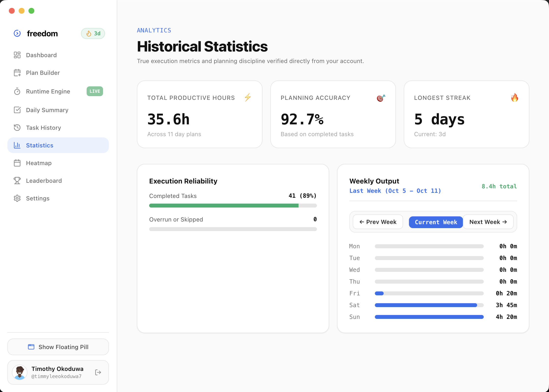Viewport: 549px width, 392px height.
Task: Click the 0h 20m Friday value
Action: (506, 293)
